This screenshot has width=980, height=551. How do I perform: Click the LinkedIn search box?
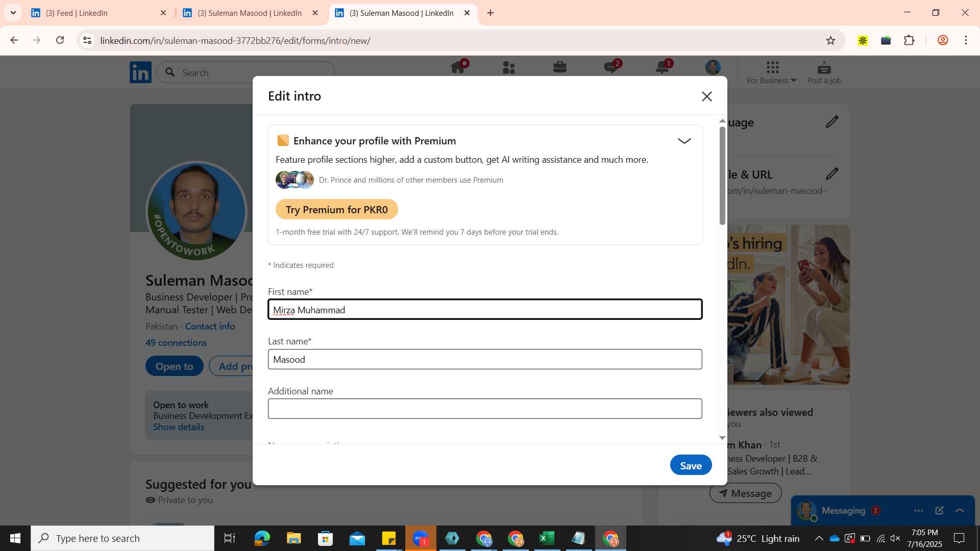pos(246,72)
